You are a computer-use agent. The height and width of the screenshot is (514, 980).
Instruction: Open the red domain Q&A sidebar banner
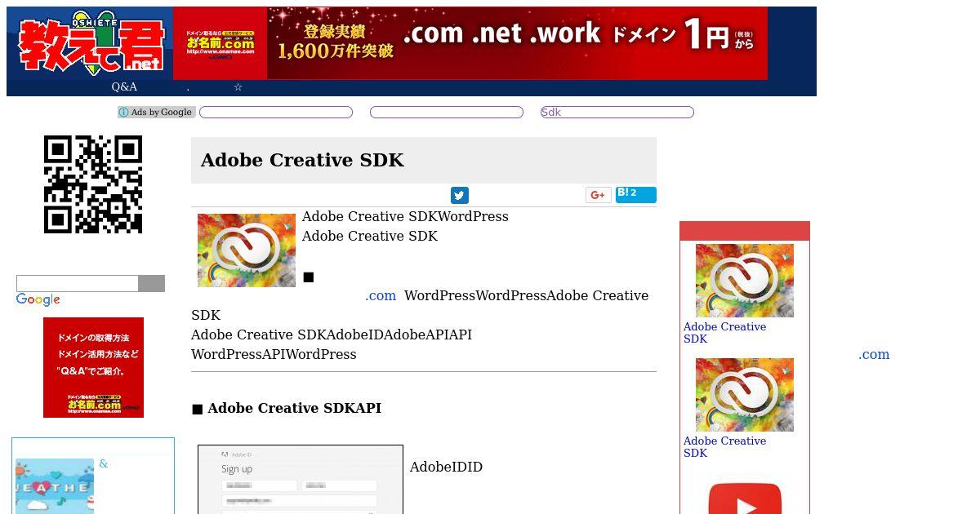(93, 367)
